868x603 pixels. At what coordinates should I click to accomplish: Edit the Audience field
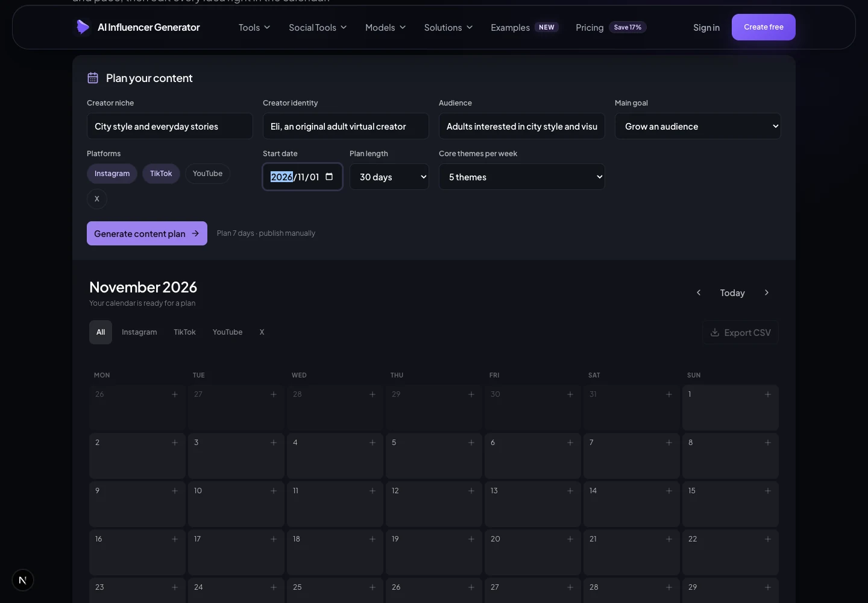coord(522,126)
